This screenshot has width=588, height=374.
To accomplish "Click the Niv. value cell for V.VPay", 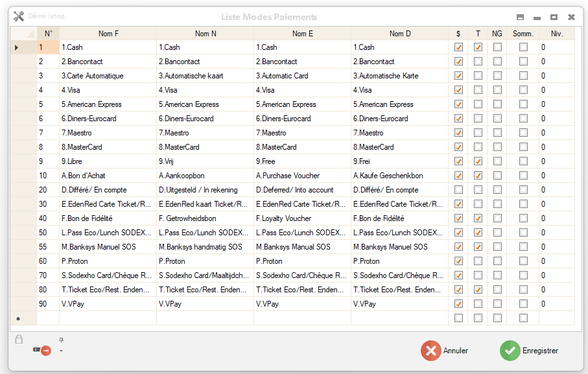I will (556, 304).
